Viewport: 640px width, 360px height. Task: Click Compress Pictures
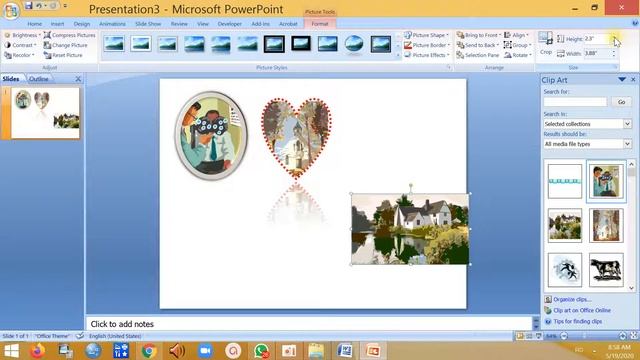tap(69, 36)
